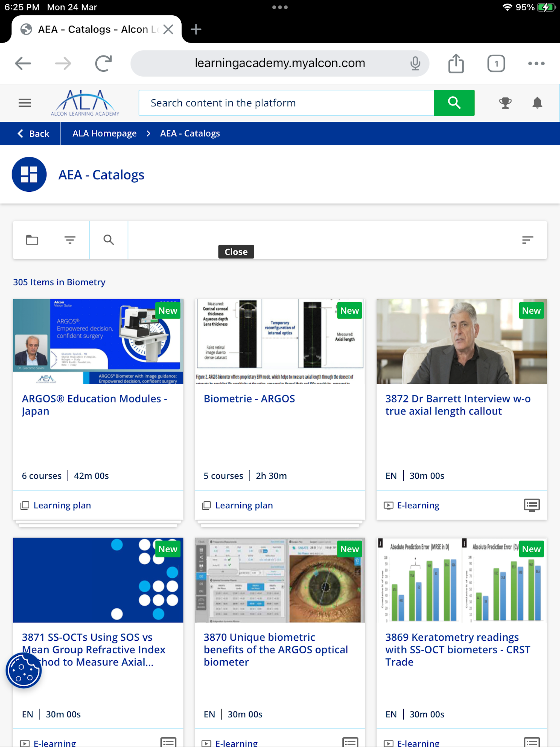This screenshot has height=747, width=560.
Task: Click New badge on Biometrie - ARGOS card
Action: pyautogui.click(x=349, y=310)
